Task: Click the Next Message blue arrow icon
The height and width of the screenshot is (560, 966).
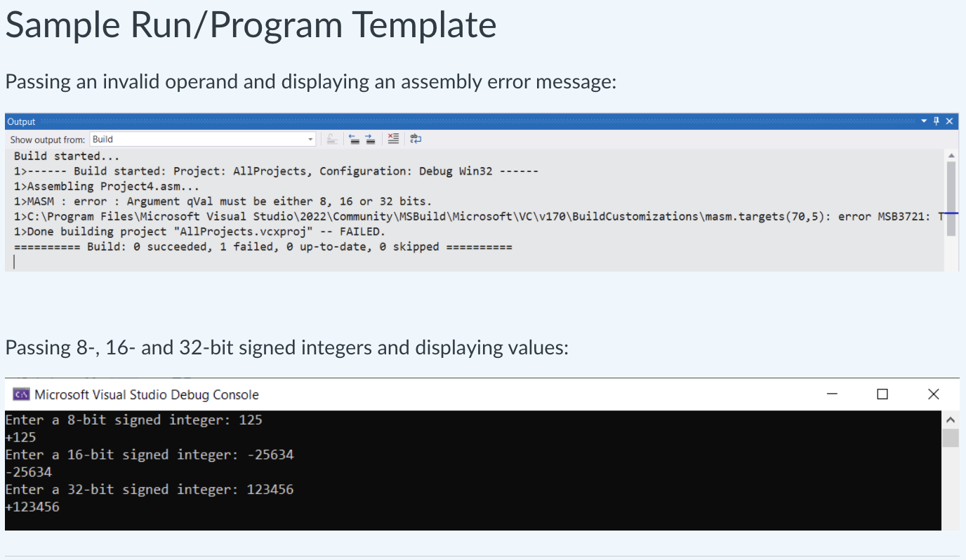Action: pyautogui.click(x=371, y=138)
